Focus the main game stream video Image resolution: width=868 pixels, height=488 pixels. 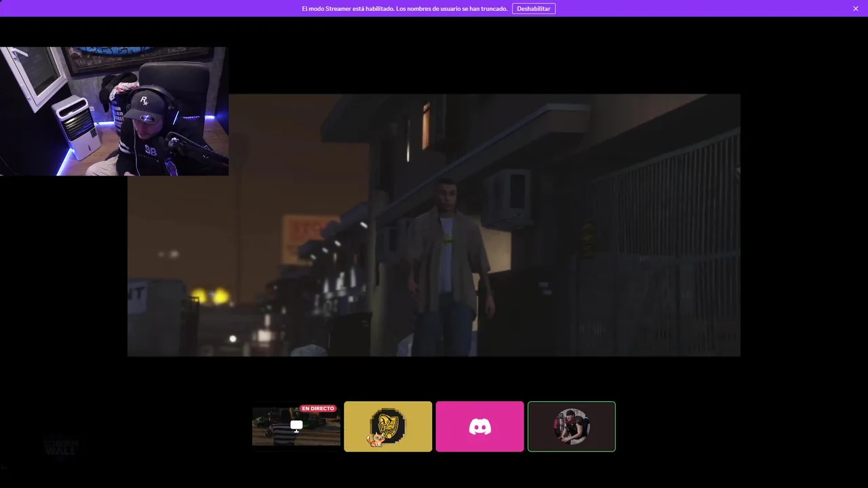click(434, 225)
